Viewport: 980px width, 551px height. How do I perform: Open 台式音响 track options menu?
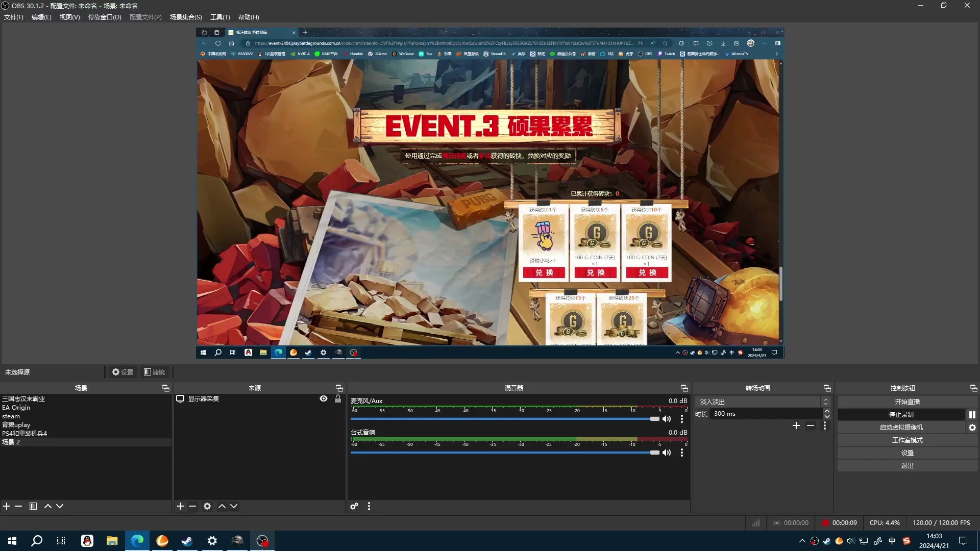pos(682,453)
